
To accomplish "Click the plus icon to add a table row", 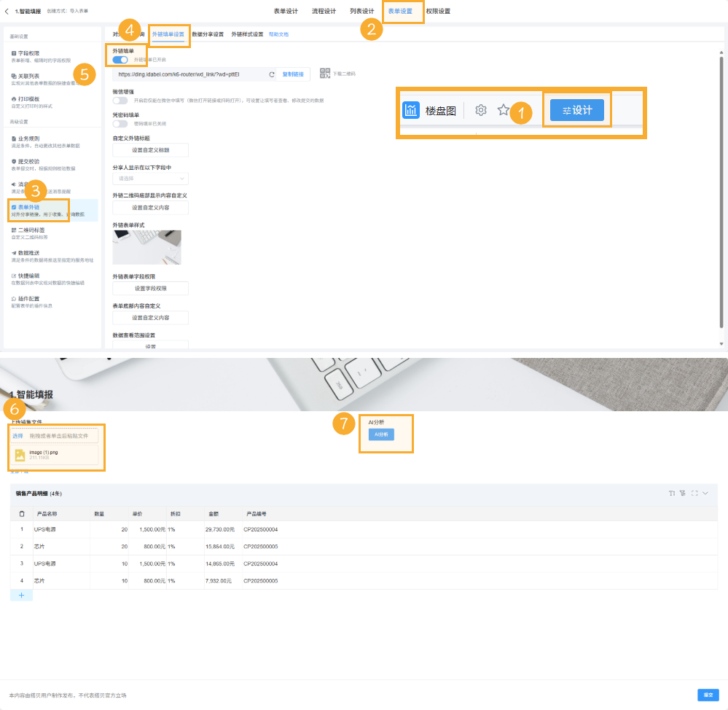I will click(21, 595).
